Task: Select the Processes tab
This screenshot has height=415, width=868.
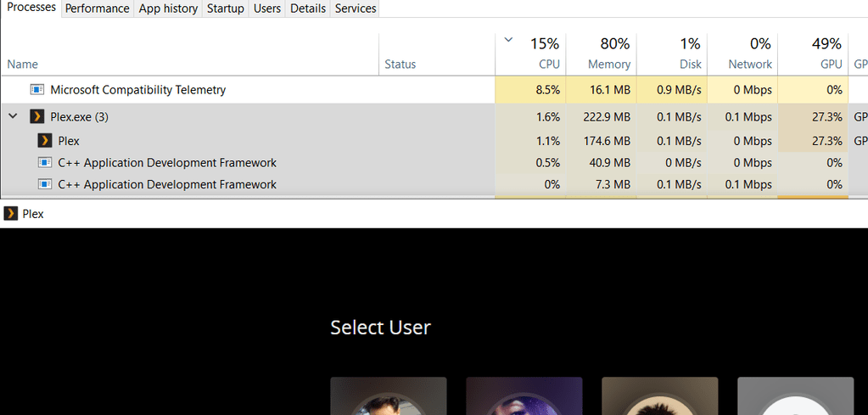Action: [x=31, y=8]
